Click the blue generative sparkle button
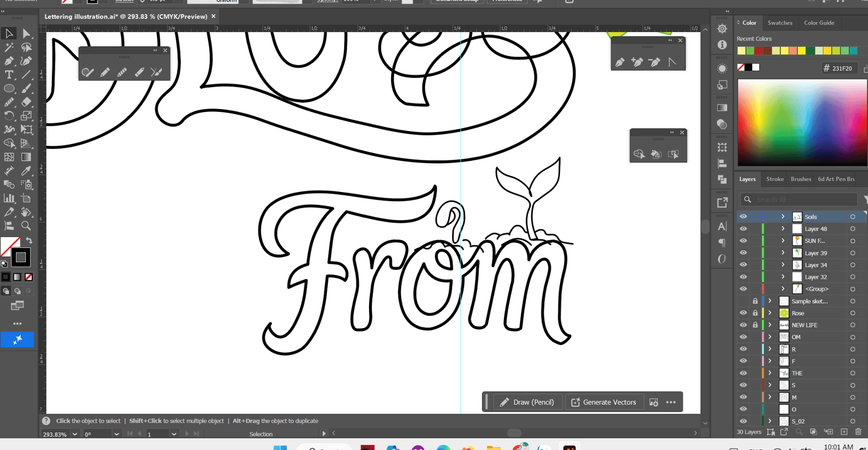868x450 pixels. 18,339
